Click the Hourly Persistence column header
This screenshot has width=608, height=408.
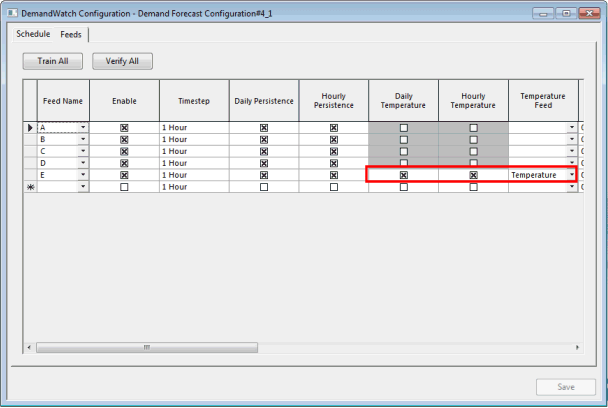pos(333,101)
